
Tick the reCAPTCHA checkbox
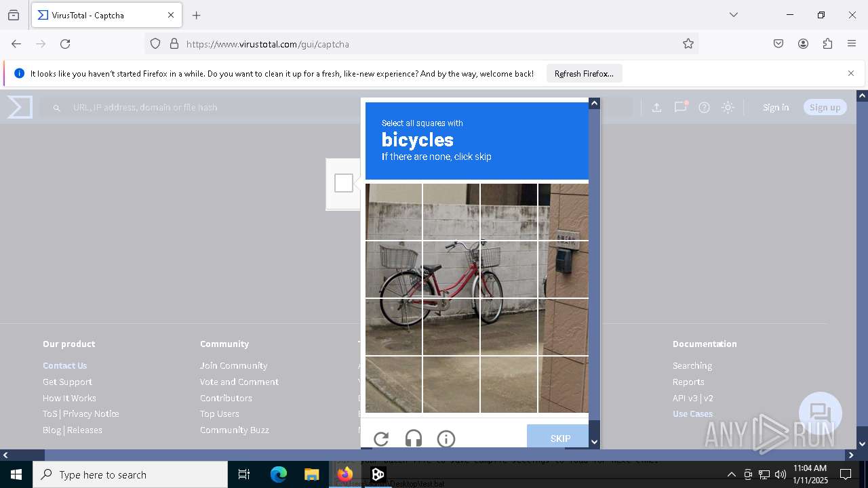[x=344, y=183]
